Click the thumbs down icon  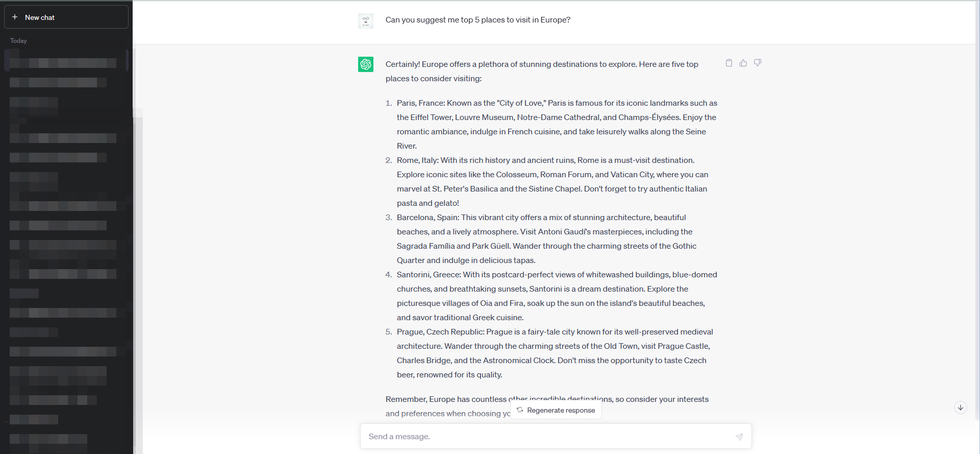coord(758,63)
